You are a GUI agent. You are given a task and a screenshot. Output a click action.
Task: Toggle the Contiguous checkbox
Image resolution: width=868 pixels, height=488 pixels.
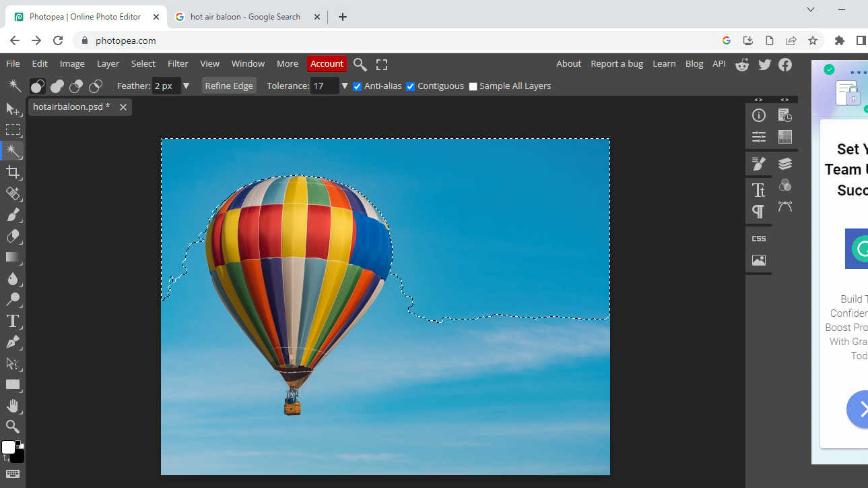click(410, 86)
